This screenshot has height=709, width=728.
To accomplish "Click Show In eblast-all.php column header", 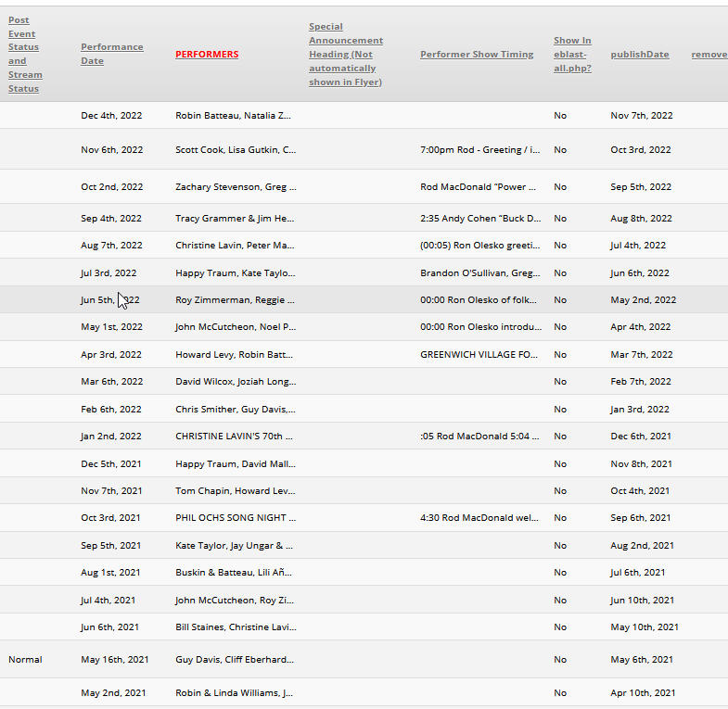I will click(572, 54).
